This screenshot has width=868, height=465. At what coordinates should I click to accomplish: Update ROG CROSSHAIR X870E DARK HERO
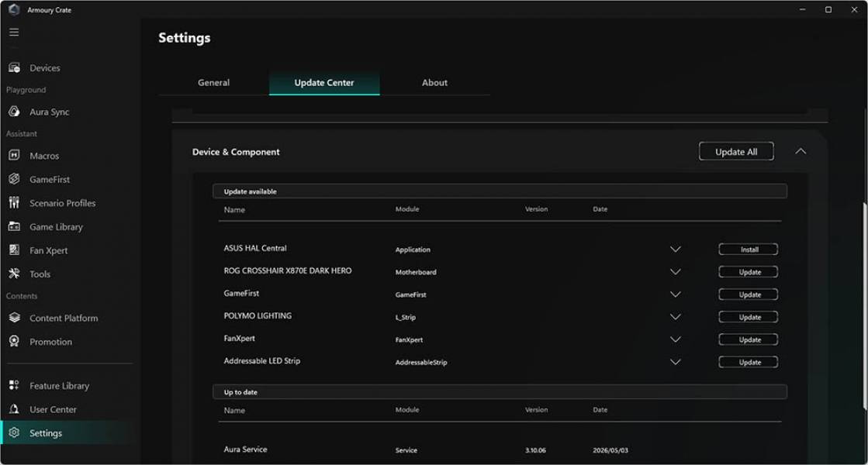[749, 272]
